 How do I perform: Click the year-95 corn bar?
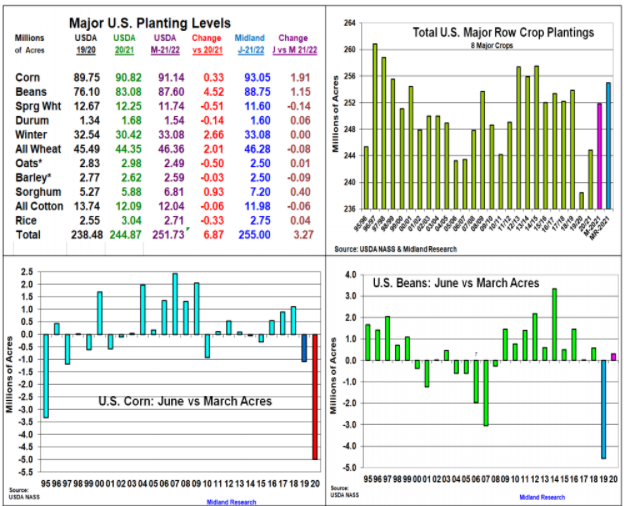[46, 376]
